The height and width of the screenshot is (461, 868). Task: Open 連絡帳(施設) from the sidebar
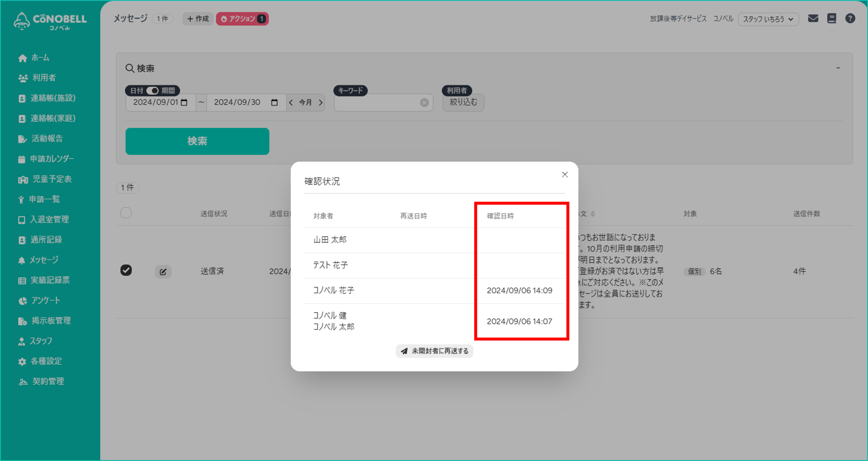tap(47, 98)
